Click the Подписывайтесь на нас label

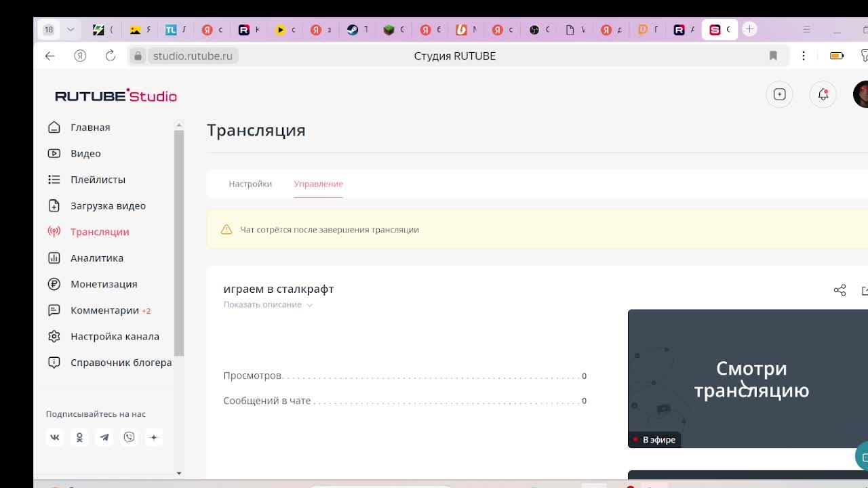[96, 414]
